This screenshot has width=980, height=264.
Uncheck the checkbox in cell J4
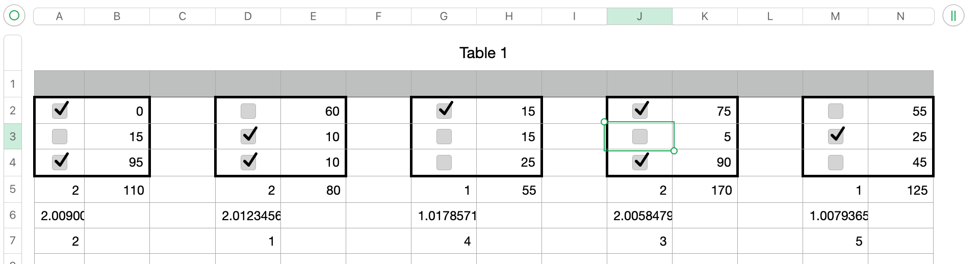click(x=640, y=162)
